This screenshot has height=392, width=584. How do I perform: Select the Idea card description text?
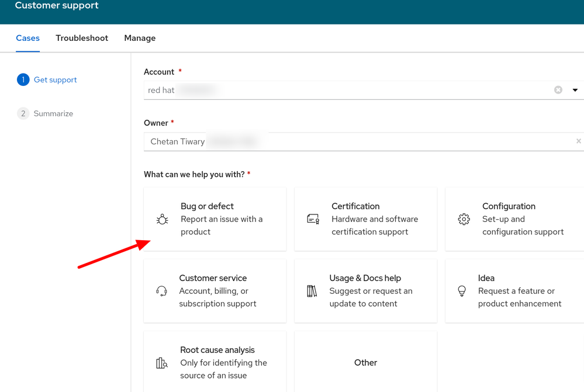coord(519,297)
